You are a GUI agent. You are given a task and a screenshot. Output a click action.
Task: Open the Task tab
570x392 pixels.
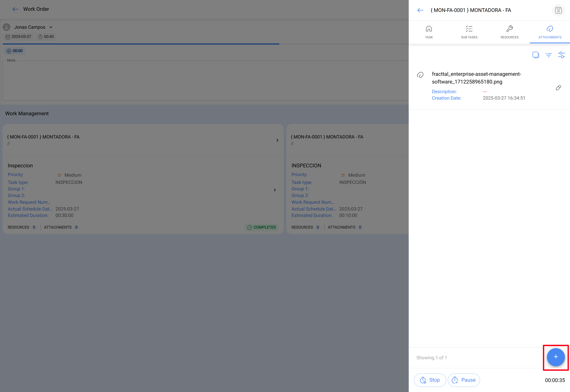[429, 32]
